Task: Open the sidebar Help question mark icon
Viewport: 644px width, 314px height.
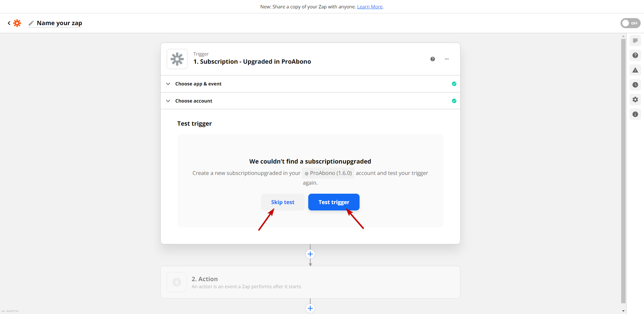Action: [x=635, y=55]
